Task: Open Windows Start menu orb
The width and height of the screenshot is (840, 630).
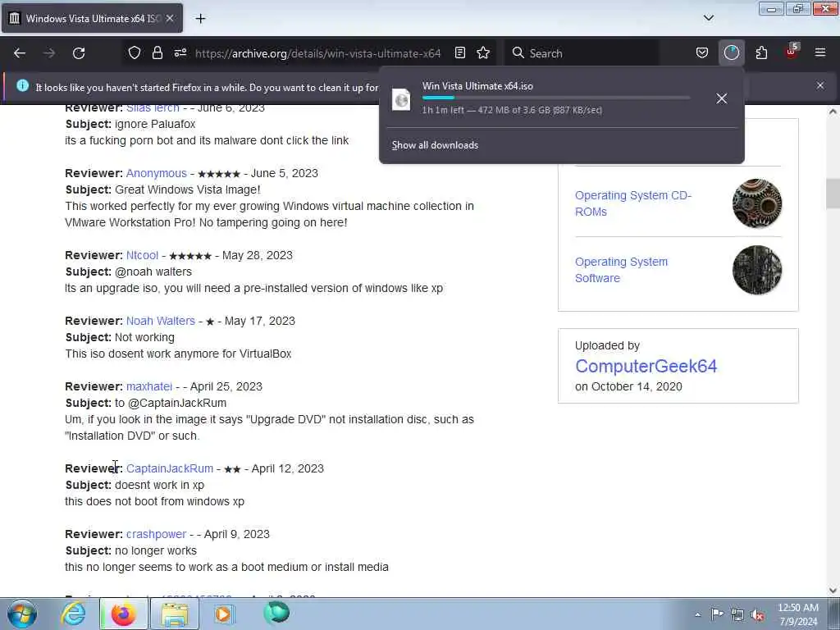Action: pyautogui.click(x=21, y=614)
